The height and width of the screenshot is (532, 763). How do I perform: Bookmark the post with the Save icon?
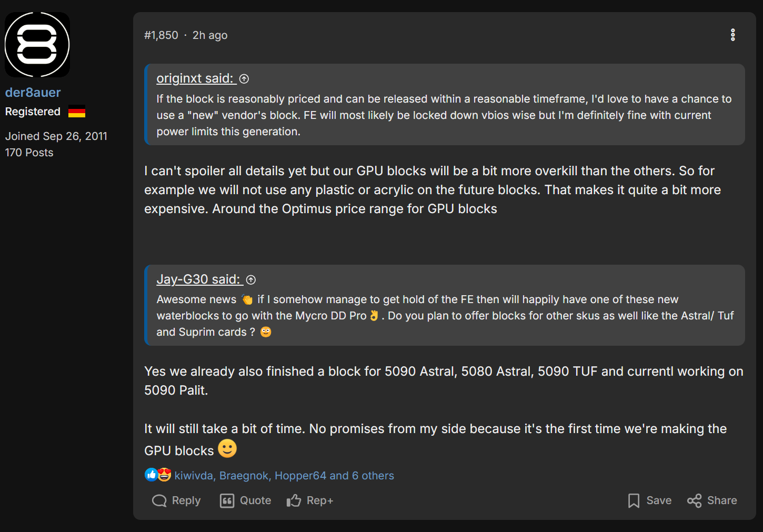point(634,500)
